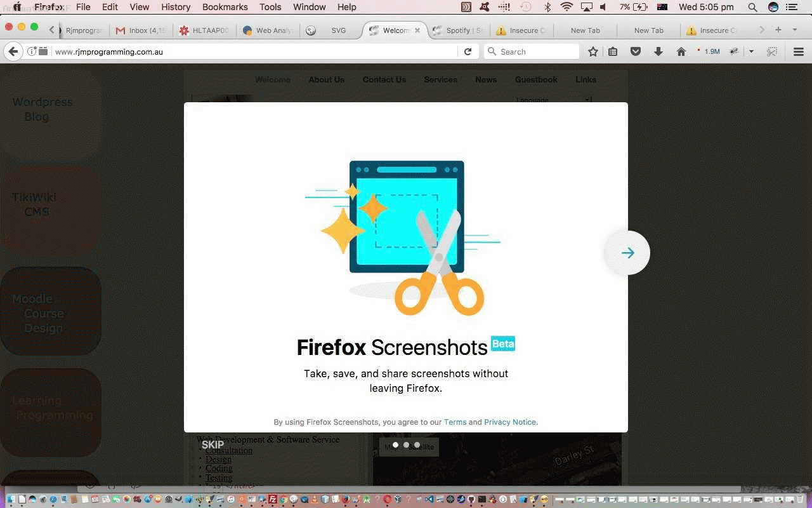Click the address bar URL field
The image size is (812, 508).
(254, 51)
